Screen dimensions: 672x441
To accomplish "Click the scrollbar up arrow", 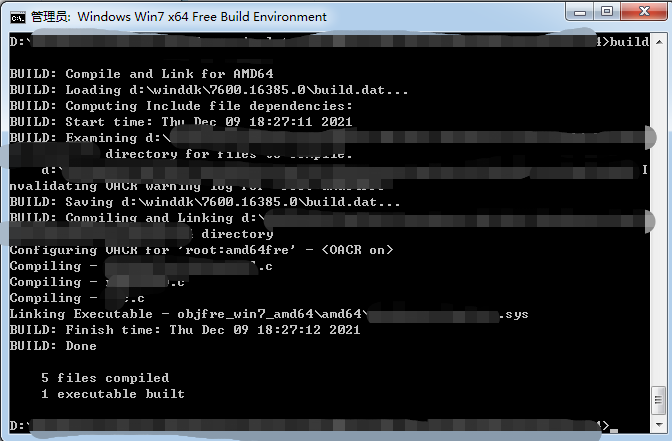I will coord(659,42).
